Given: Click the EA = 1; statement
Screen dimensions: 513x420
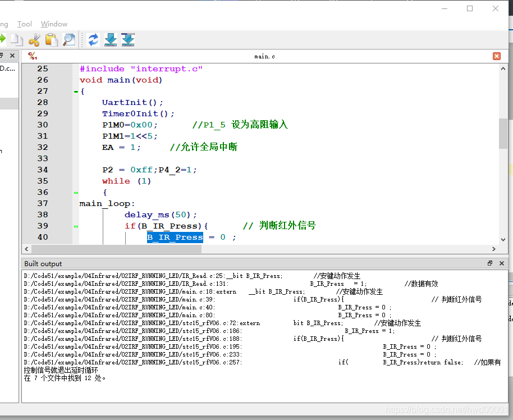Looking at the screenshot, I should [121, 147].
